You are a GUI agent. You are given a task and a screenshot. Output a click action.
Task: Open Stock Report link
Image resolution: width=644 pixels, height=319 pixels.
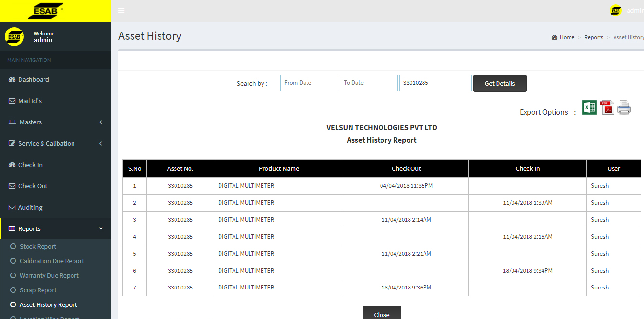point(38,247)
